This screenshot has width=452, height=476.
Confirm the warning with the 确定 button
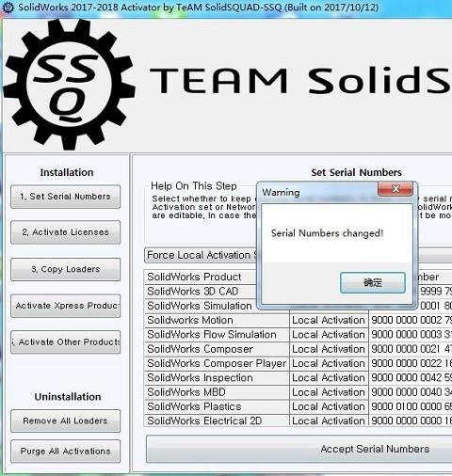pyautogui.click(x=373, y=282)
